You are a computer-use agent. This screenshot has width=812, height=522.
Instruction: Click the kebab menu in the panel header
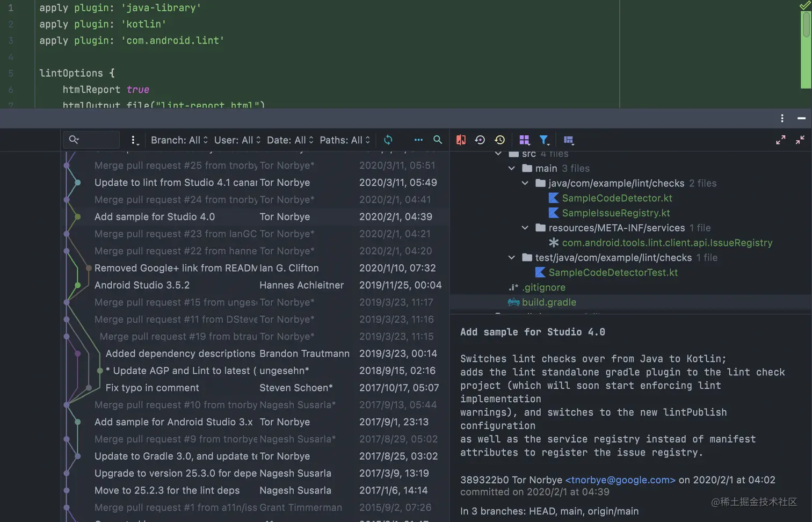tap(781, 119)
